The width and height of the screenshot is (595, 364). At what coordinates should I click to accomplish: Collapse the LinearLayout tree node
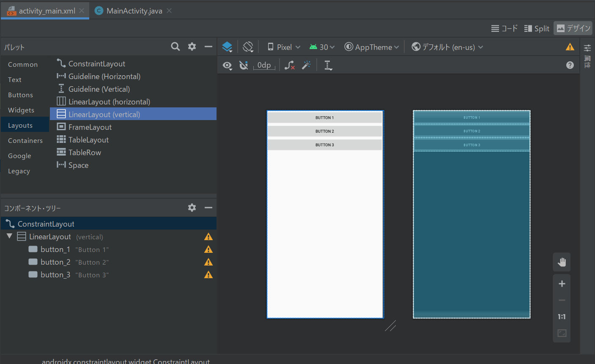coord(9,236)
